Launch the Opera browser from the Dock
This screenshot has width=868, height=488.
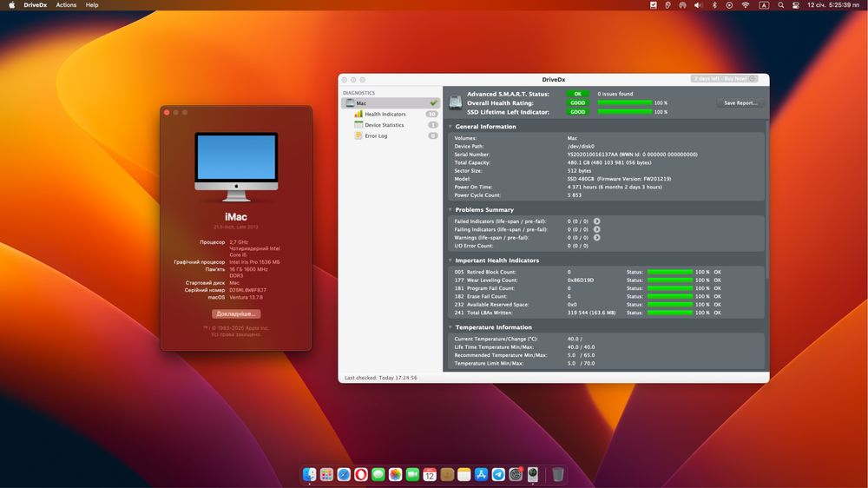[x=361, y=474]
